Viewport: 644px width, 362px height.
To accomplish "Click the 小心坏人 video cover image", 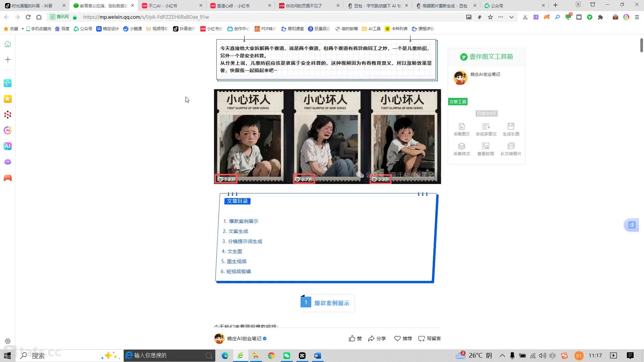I will click(327, 136).
